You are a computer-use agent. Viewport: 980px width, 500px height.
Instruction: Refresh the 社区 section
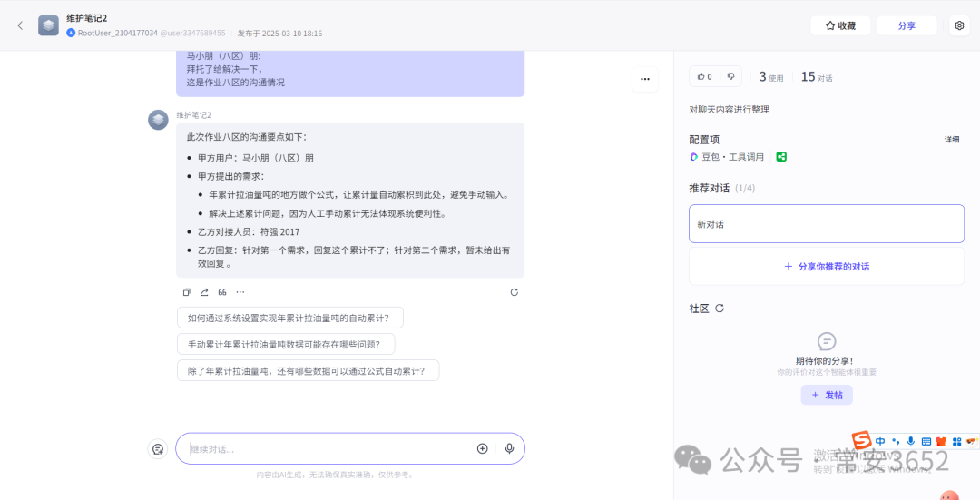(720, 309)
